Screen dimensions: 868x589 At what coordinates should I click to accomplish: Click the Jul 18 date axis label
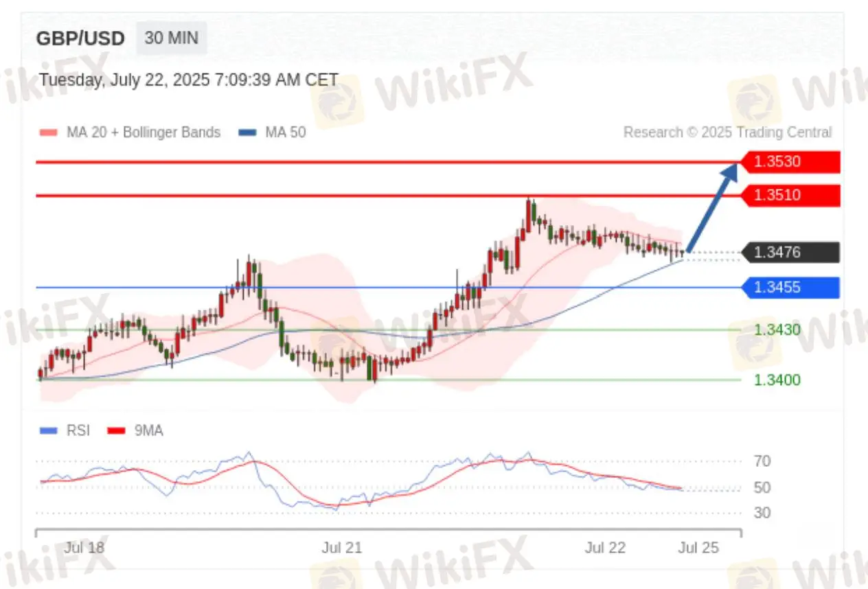click(84, 548)
